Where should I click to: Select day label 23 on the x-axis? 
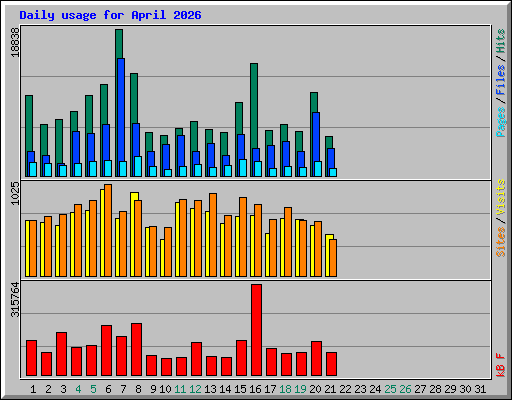(360, 389)
